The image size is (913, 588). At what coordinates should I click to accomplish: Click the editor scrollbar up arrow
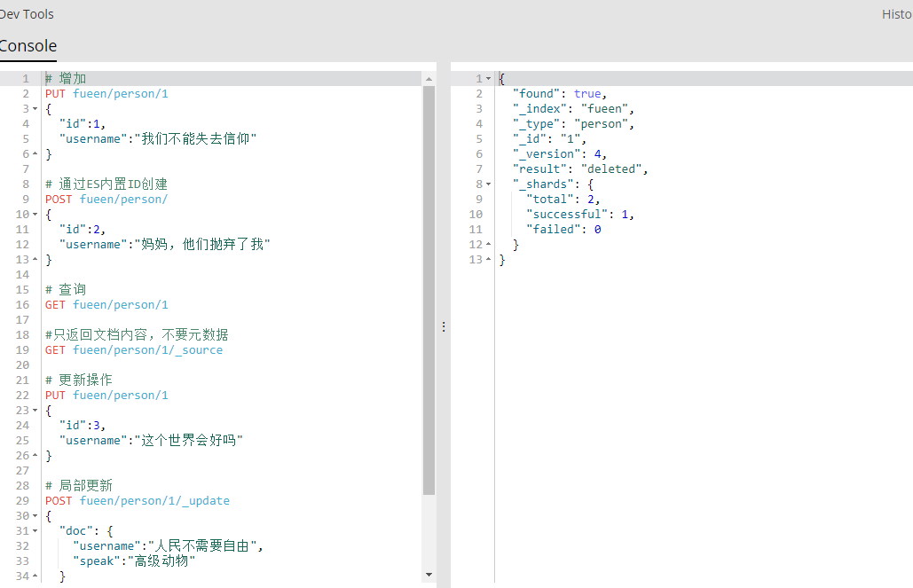point(429,79)
